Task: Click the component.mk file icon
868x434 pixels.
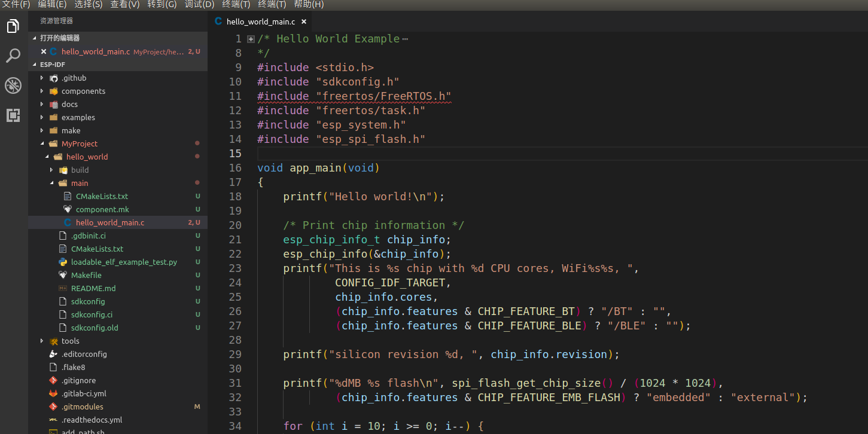Action: click(68, 210)
